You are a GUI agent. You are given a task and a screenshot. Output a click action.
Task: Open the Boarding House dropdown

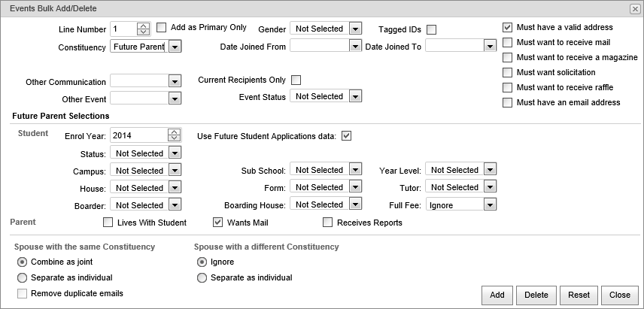(x=356, y=204)
